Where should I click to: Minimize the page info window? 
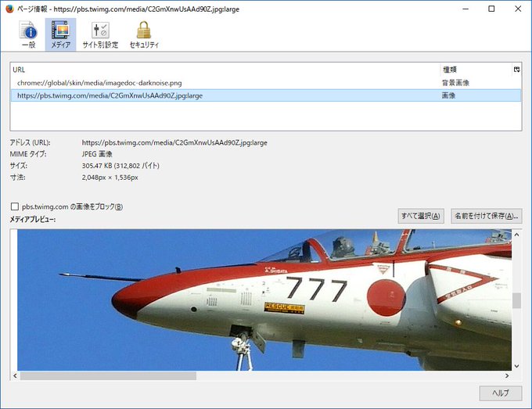click(x=465, y=9)
